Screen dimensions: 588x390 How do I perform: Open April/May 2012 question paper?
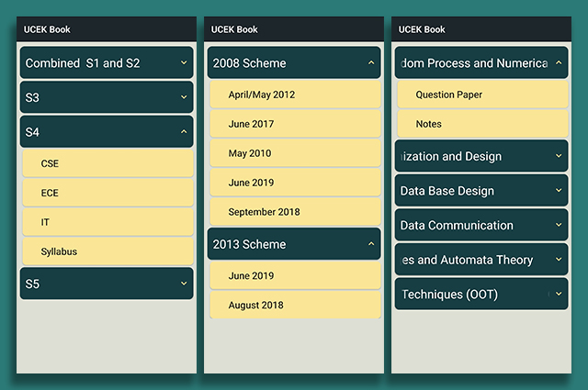pyautogui.click(x=294, y=95)
